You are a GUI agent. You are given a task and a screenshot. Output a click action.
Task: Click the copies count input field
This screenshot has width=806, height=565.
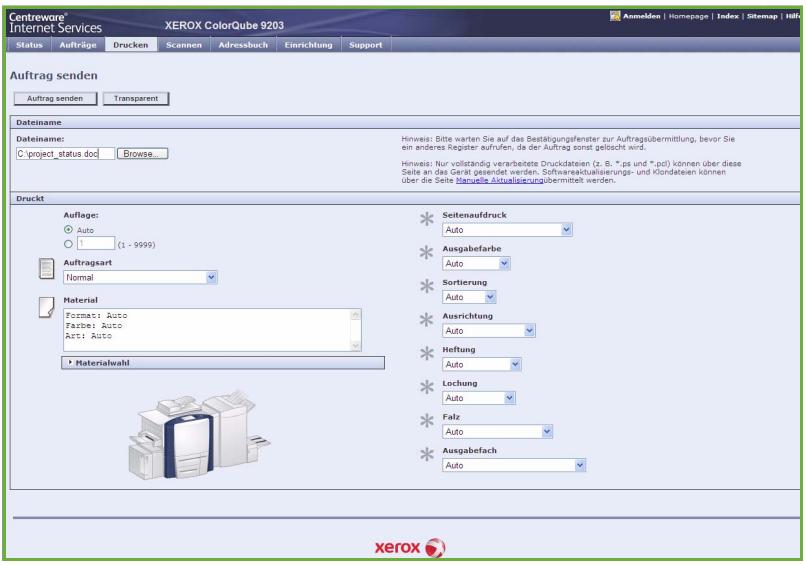tap(96, 243)
